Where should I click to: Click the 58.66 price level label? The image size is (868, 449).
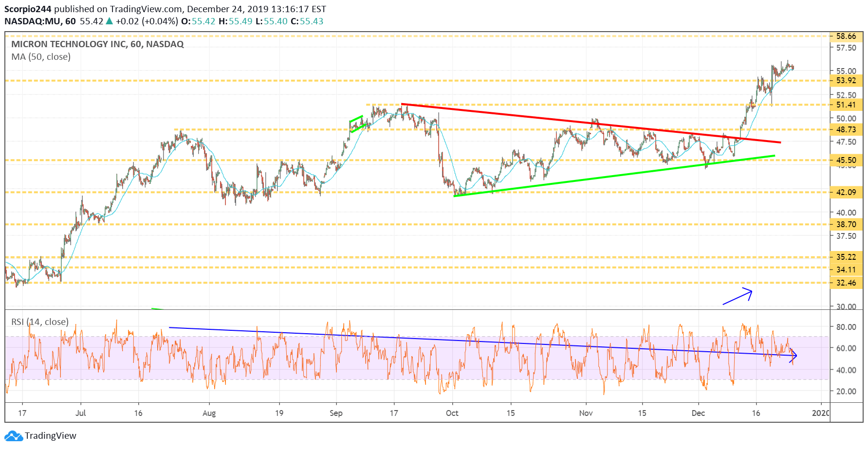(x=846, y=36)
